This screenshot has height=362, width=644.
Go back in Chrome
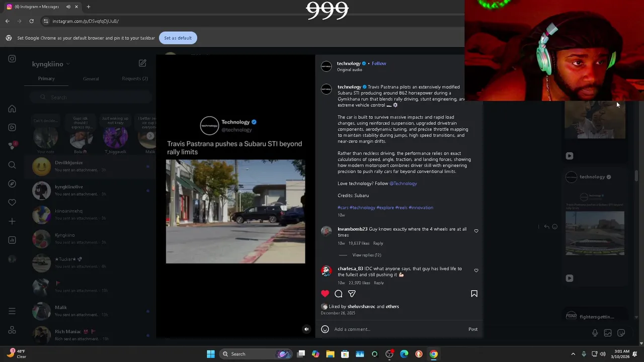7,21
